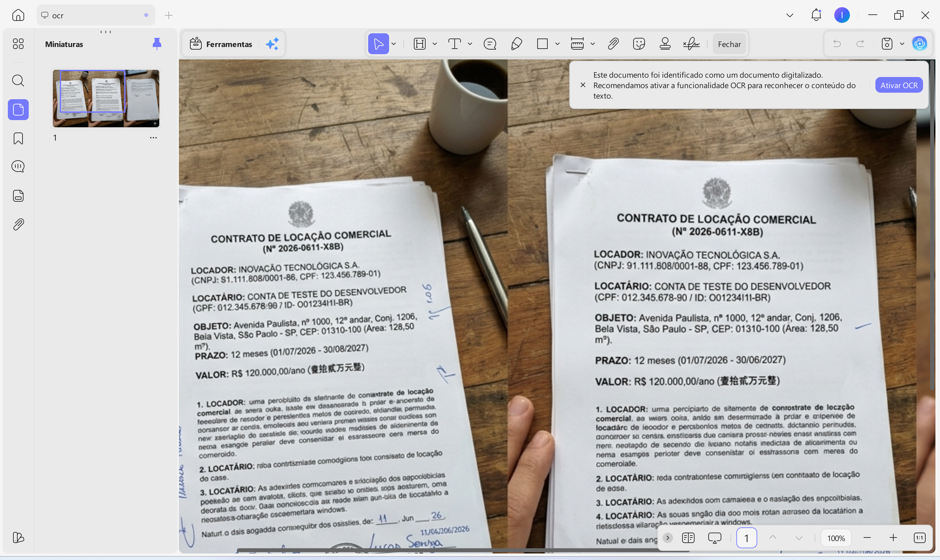The width and height of the screenshot is (940, 560).
Task: Open the grid apps panel icon
Action: pos(18,44)
